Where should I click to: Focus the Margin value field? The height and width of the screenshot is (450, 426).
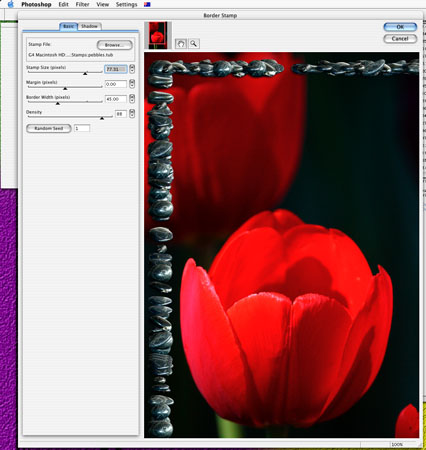click(x=116, y=84)
